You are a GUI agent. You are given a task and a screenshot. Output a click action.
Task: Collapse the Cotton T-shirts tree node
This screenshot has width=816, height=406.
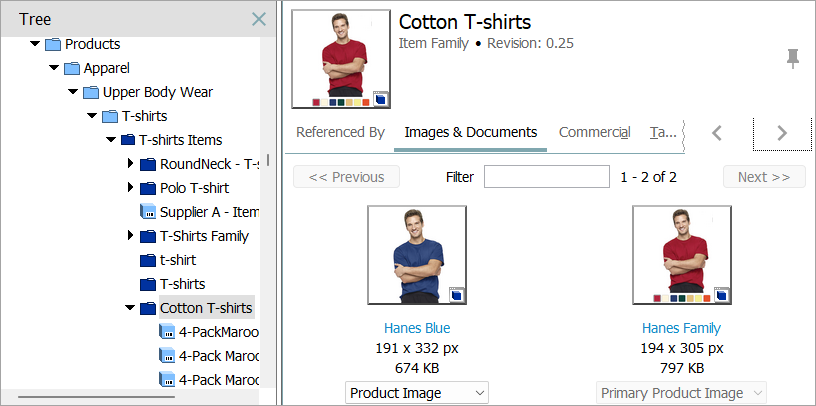pos(129,308)
